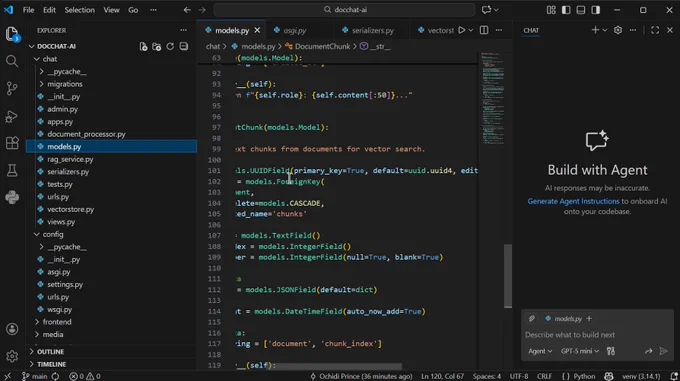Configure chat tools icon

coord(611,351)
